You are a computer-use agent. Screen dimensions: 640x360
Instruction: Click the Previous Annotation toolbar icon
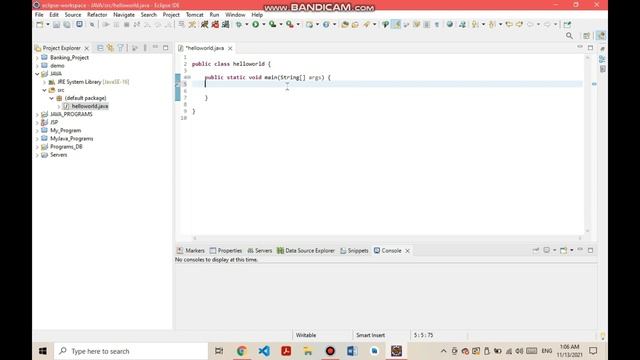click(492, 24)
